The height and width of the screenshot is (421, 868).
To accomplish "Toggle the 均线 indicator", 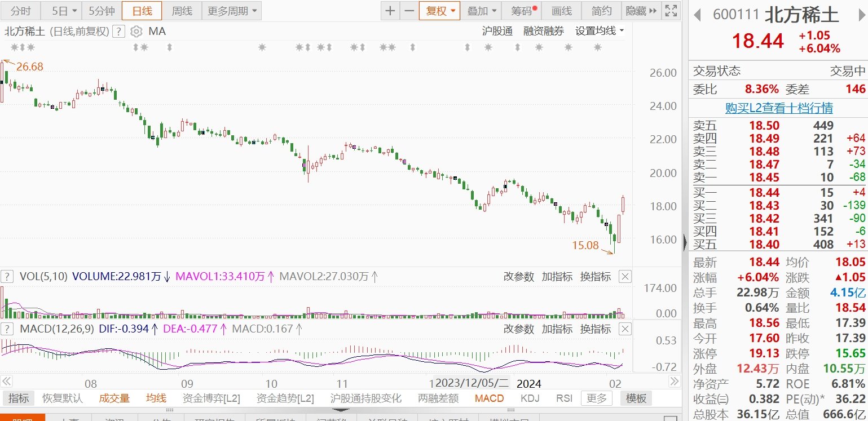I will (156, 398).
